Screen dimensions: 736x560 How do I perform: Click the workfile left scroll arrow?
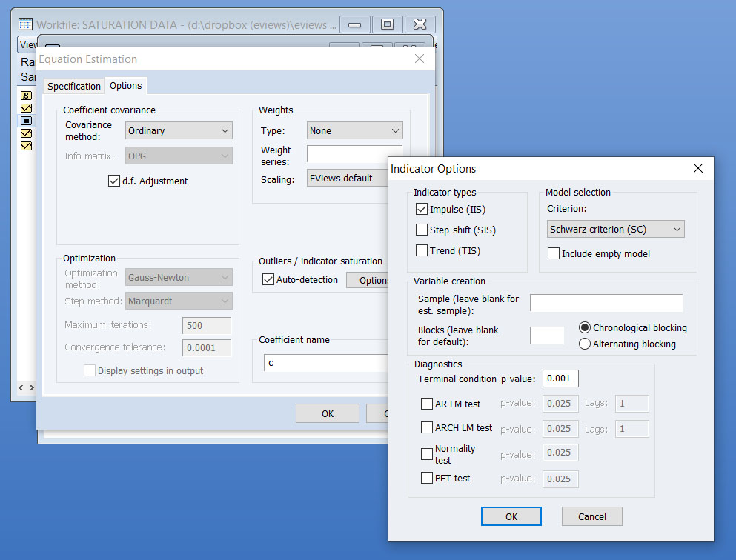click(x=21, y=387)
